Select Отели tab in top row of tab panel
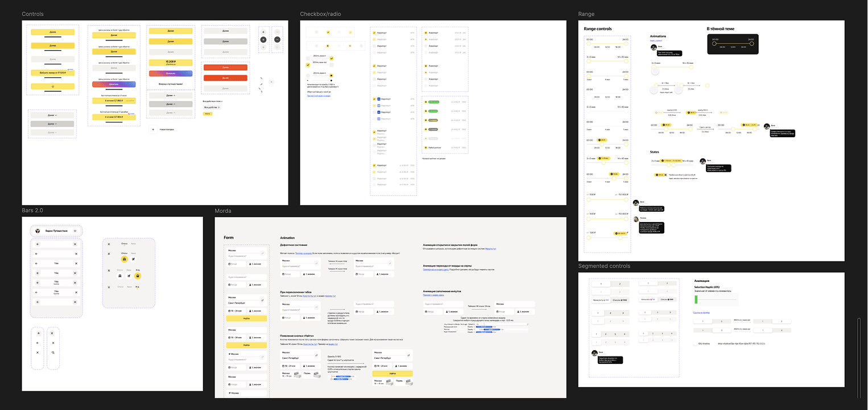The height and width of the screenshot is (410, 868). [x=124, y=244]
